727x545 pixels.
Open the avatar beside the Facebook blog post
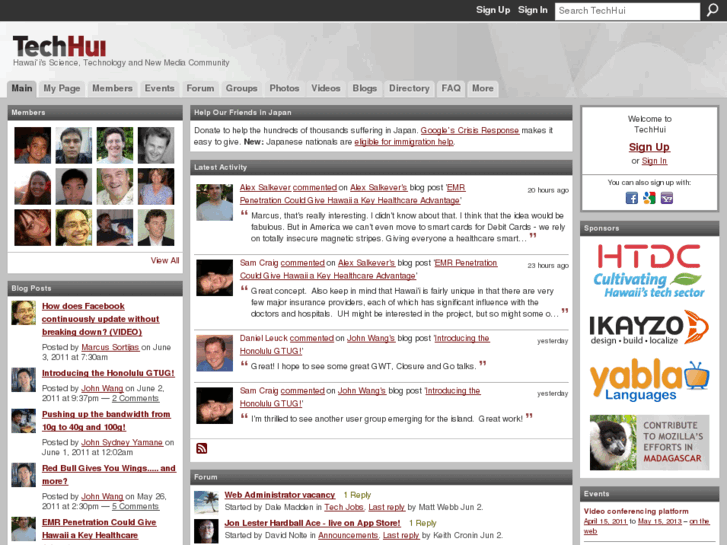[x=24, y=313]
